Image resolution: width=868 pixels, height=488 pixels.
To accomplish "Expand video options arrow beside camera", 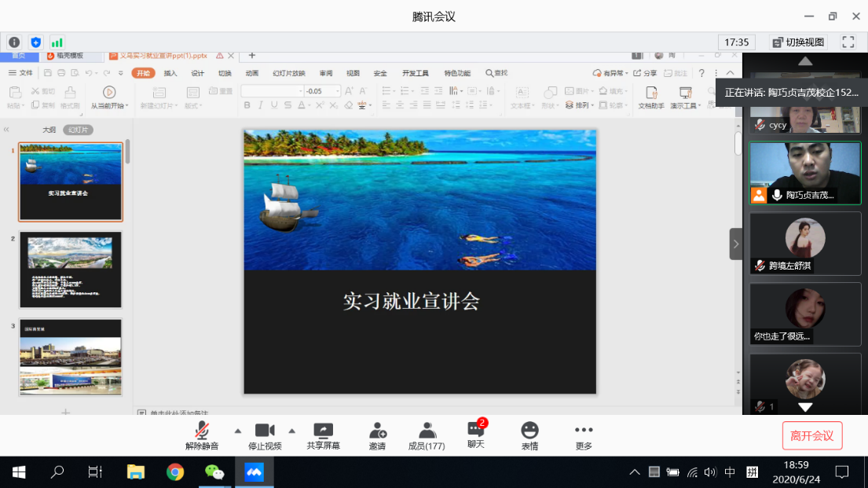I will (291, 431).
